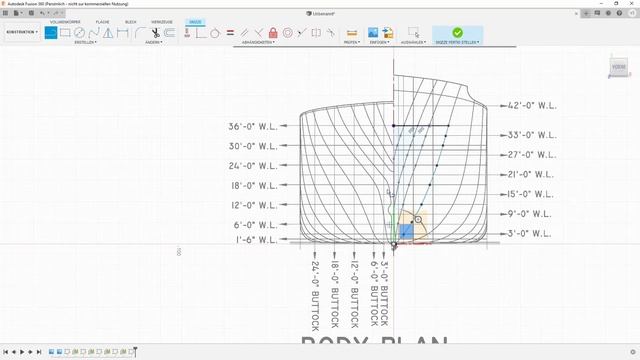
Task: Undo the last action
Action: (x=42, y=13)
